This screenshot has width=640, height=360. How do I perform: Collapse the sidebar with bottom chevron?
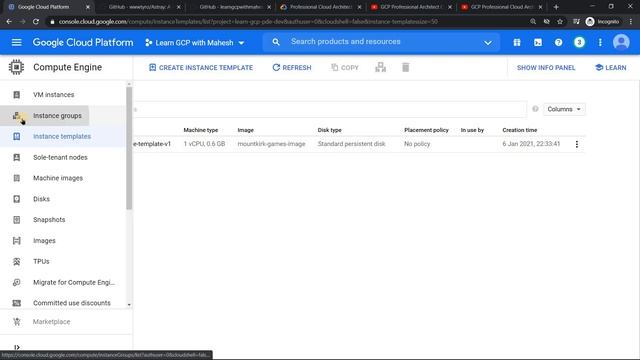(x=17, y=347)
